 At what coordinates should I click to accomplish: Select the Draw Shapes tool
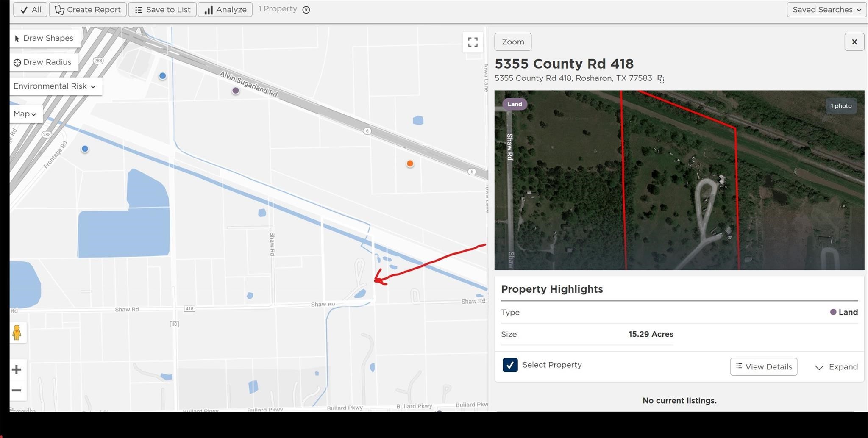[44, 38]
